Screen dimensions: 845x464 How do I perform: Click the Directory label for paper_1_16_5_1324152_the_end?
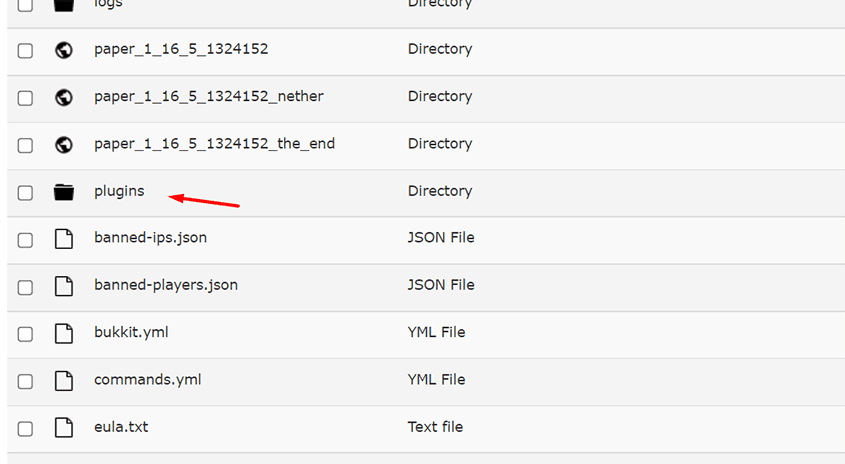(x=440, y=144)
